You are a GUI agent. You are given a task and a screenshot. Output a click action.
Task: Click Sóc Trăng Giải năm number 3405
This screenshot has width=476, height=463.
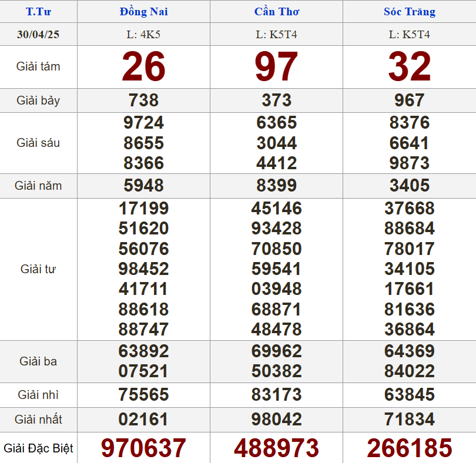click(x=409, y=186)
